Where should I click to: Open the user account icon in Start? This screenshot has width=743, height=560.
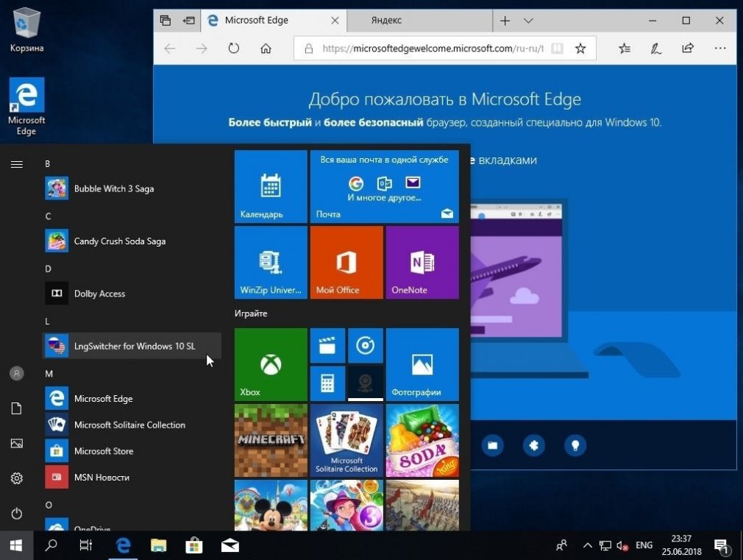pos(17,373)
